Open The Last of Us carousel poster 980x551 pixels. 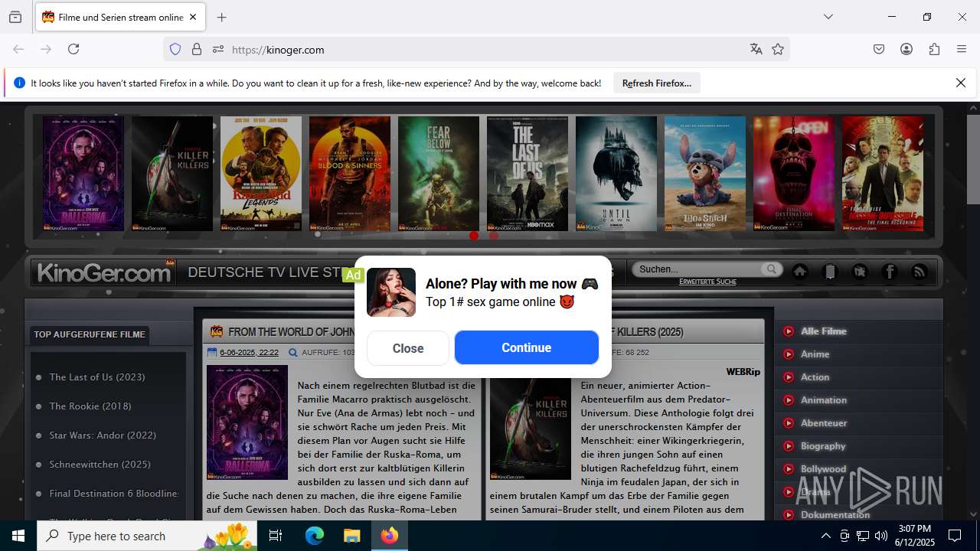tap(528, 174)
